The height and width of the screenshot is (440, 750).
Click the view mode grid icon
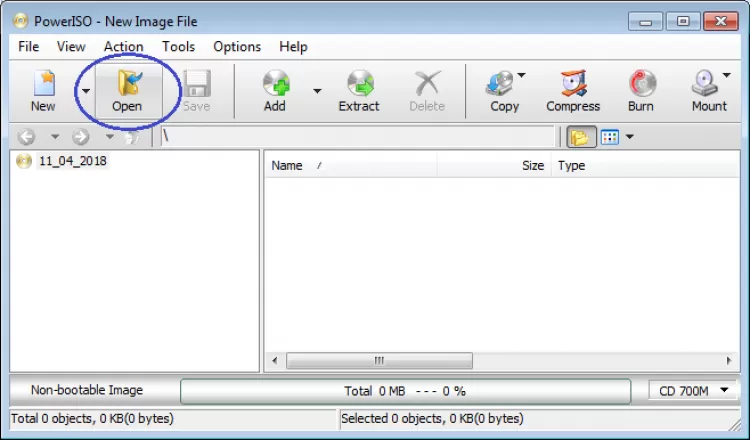pyautogui.click(x=610, y=137)
